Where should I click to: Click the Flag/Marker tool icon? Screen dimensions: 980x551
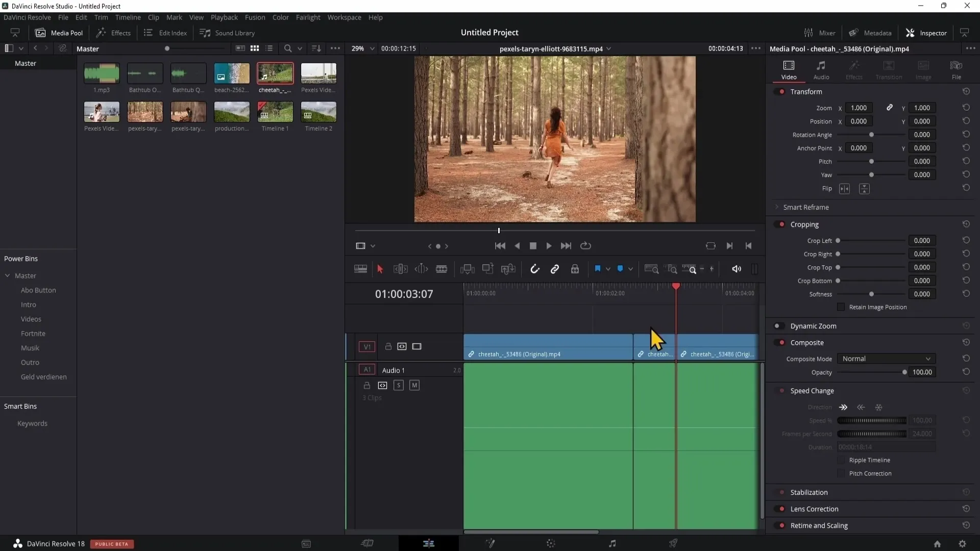(x=596, y=269)
